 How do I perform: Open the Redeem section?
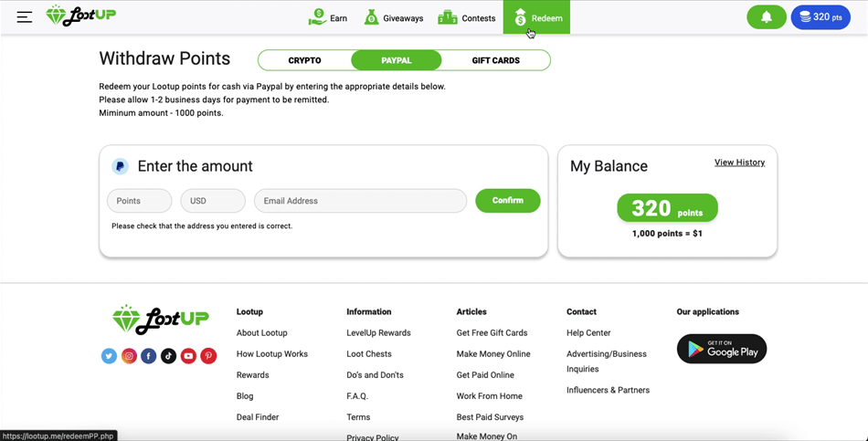(x=536, y=17)
